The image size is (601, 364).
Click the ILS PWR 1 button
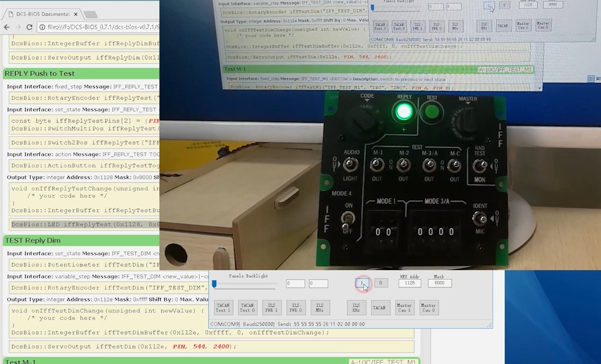pyautogui.click(x=272, y=307)
